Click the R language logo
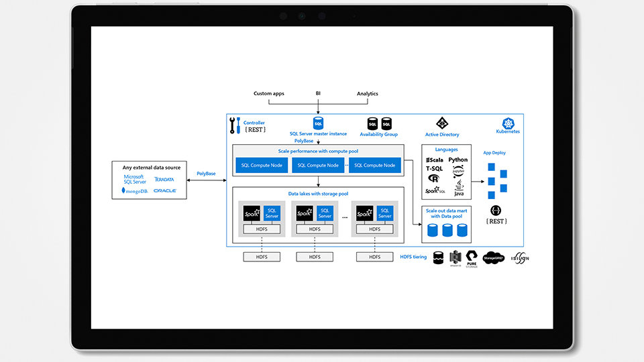This screenshot has width=644, height=362. [x=433, y=178]
